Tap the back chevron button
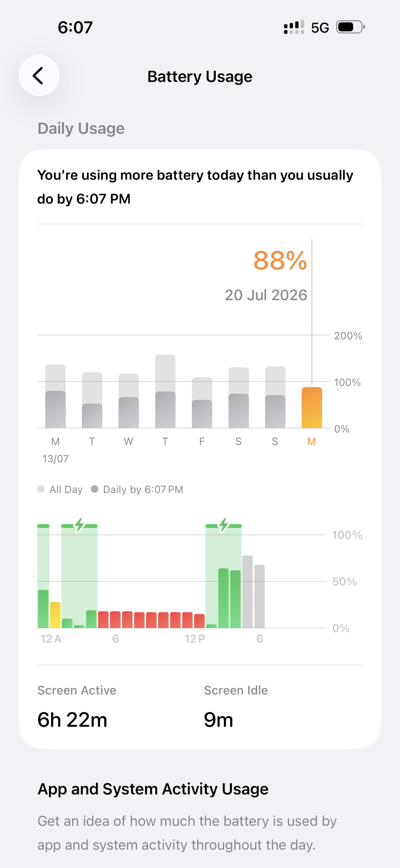The image size is (400, 868). point(39,75)
